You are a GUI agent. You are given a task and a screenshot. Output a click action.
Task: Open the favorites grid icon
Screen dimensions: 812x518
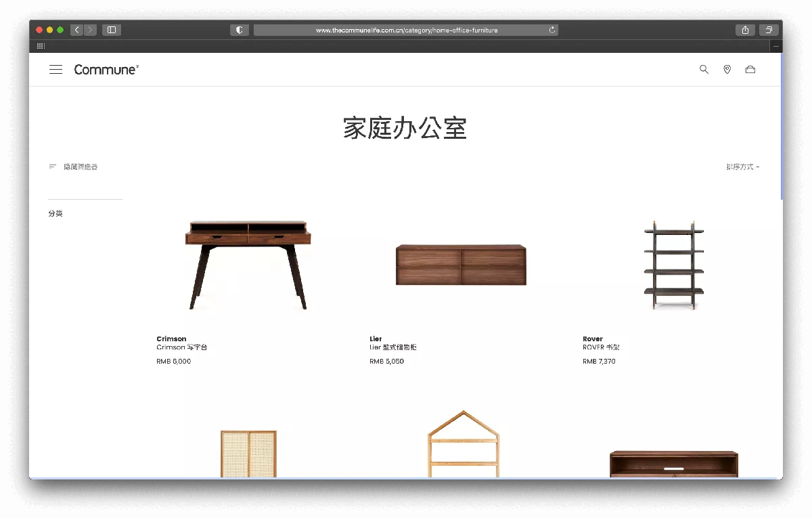(x=41, y=46)
